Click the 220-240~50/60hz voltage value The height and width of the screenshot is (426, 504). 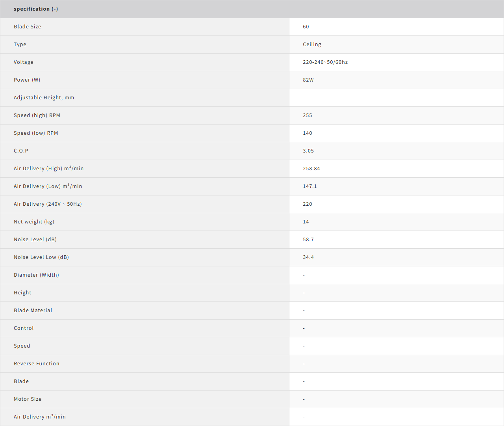325,62
